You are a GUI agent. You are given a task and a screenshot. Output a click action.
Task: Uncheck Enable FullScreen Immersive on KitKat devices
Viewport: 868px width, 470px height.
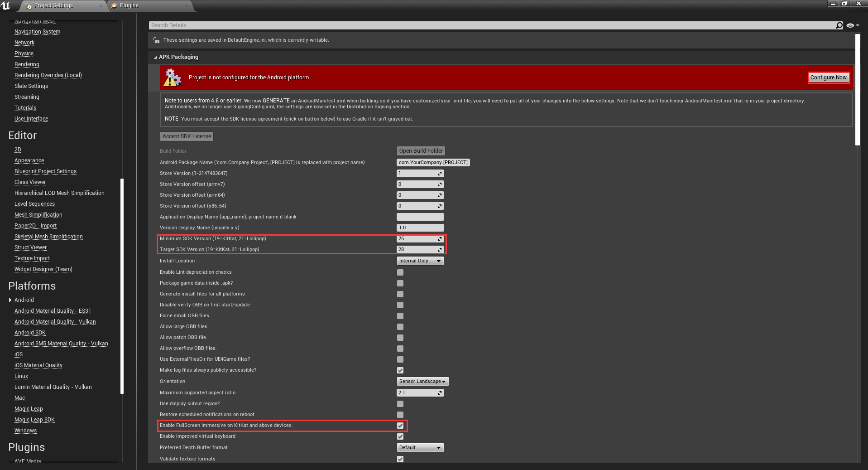coord(400,426)
